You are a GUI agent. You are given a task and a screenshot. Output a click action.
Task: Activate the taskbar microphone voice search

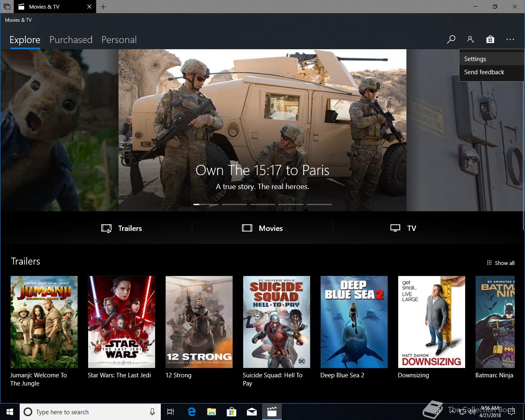click(152, 412)
